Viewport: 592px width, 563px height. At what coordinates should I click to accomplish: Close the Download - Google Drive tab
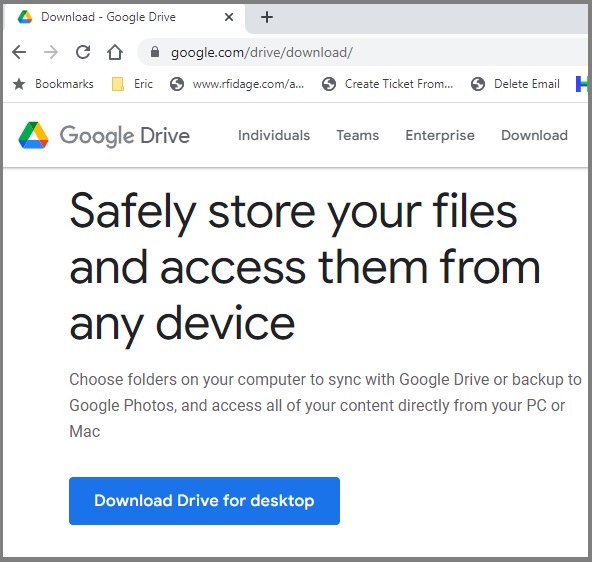point(229,17)
